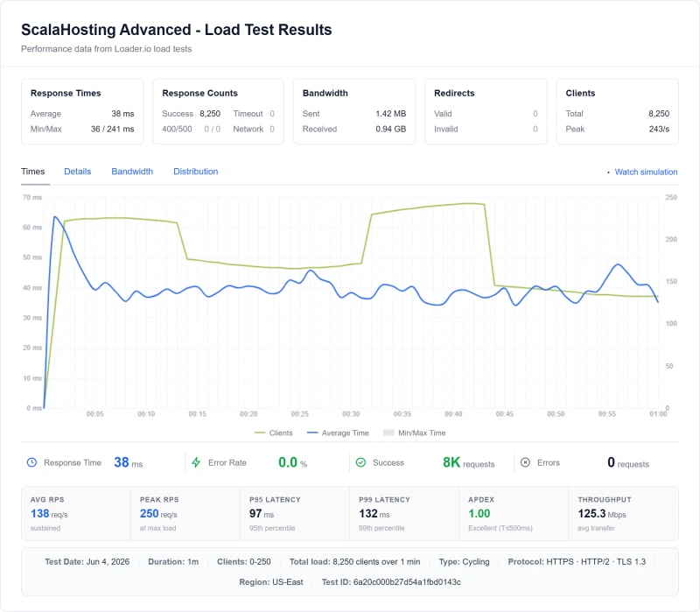
Task: Click the Received 0.94 GB value
Action: 390,129
